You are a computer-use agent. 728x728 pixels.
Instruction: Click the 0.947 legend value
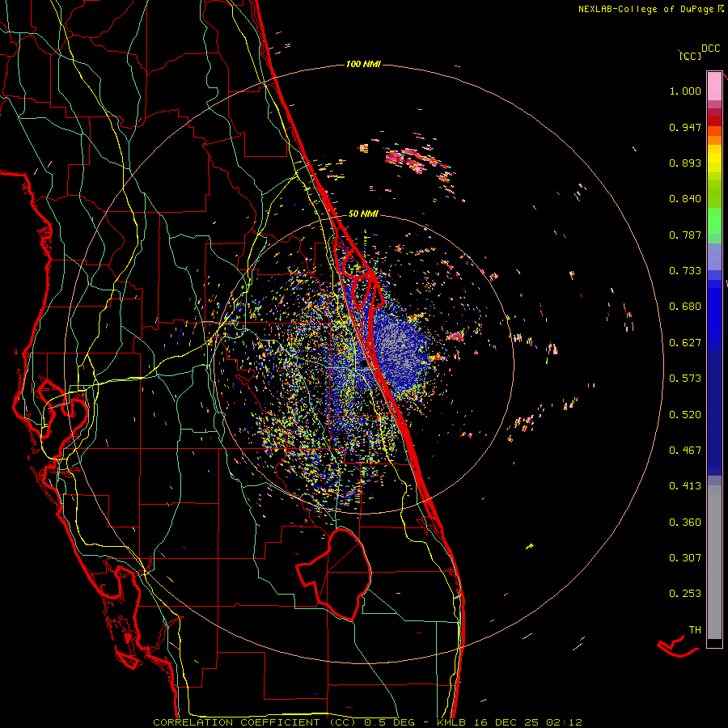click(685, 127)
